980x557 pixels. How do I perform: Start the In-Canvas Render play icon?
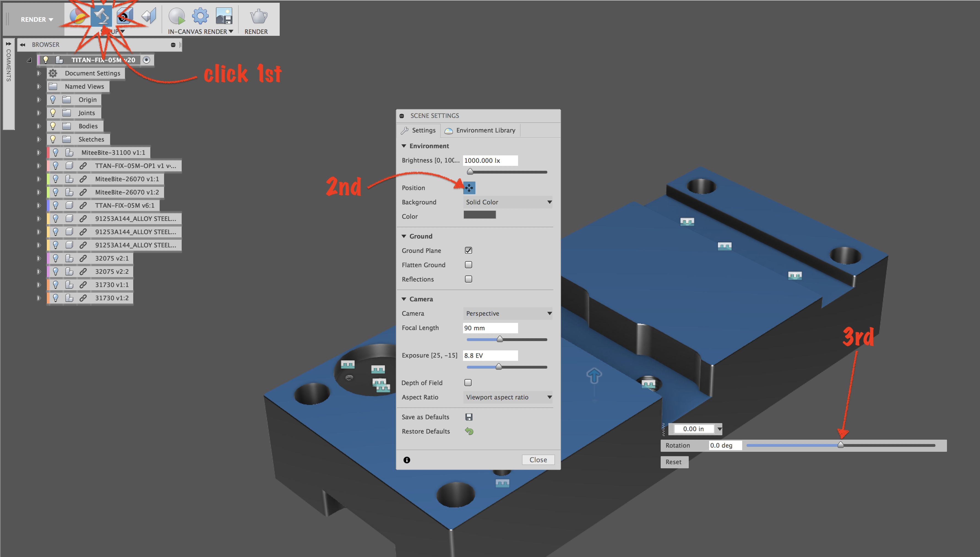176,17
